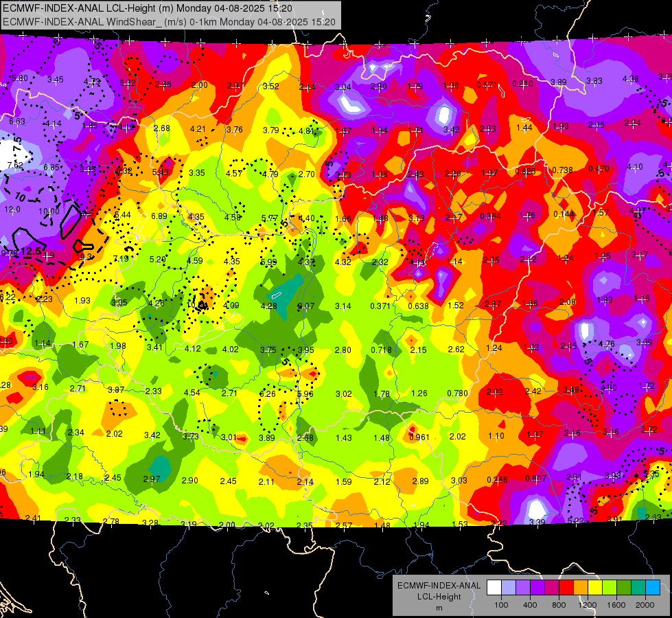
Task: Click the LCL-Height title line at top
Action: (x=148, y=8)
